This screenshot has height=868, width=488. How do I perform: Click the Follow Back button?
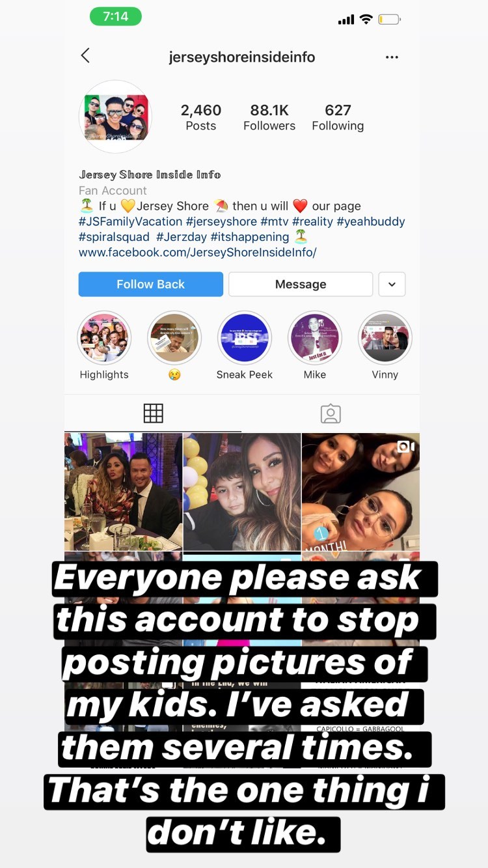pos(151,285)
